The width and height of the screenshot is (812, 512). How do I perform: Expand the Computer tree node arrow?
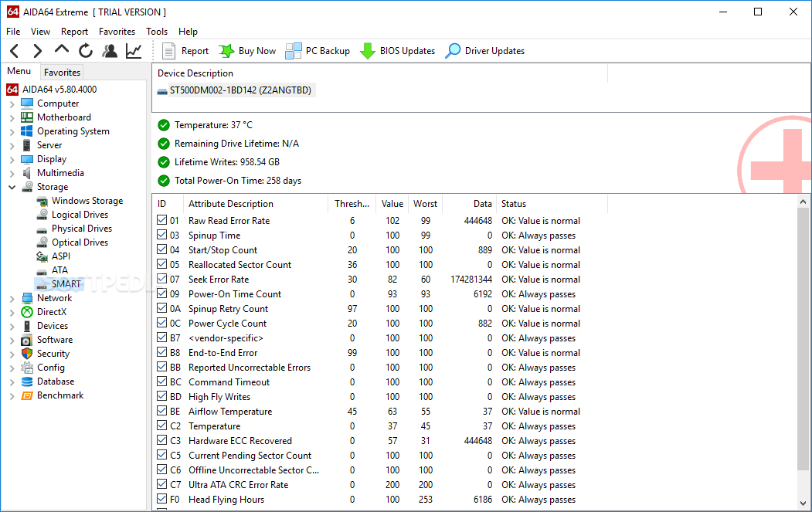(12, 103)
